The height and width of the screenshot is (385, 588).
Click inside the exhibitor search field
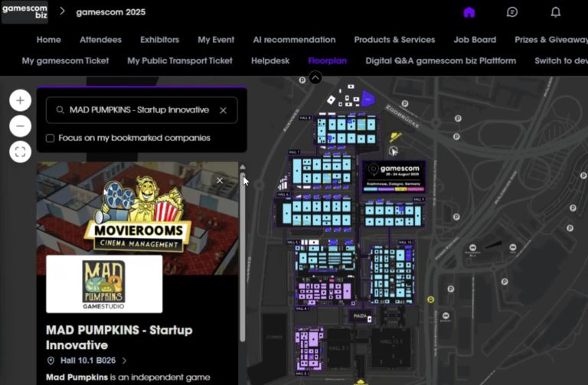[142, 110]
